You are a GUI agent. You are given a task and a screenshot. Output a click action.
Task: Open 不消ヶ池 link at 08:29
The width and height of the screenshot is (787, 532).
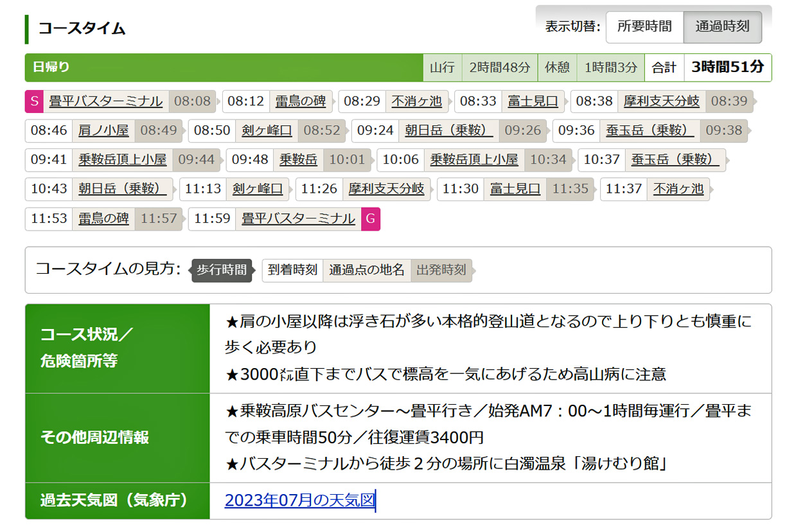pos(416,101)
